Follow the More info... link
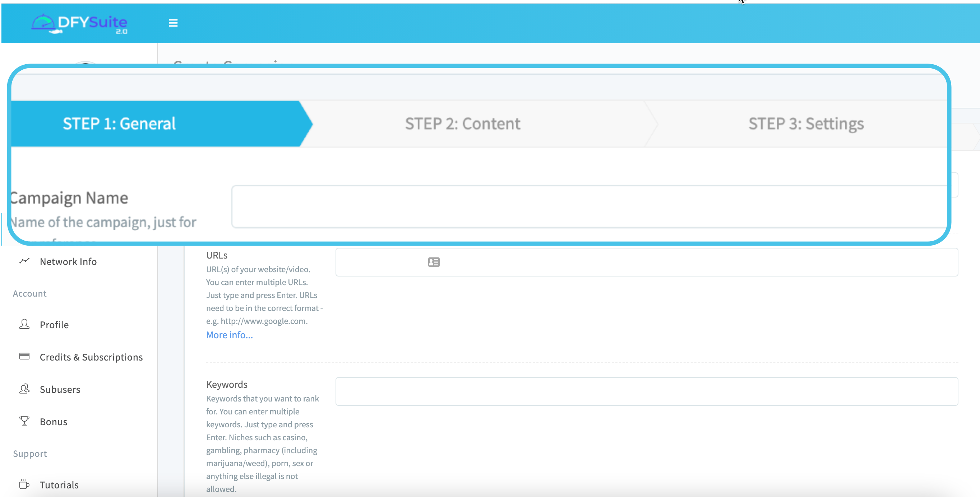The image size is (980, 497). click(230, 335)
